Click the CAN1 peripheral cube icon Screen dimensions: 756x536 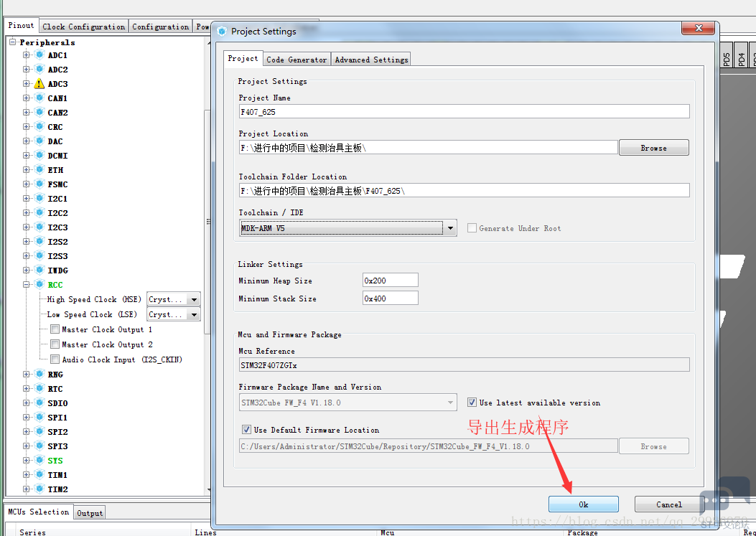[39, 98]
